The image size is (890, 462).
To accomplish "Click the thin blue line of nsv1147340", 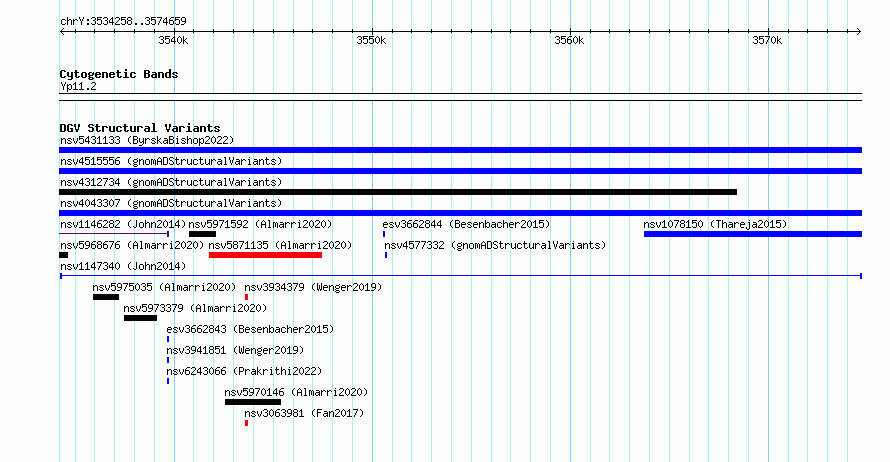I will [x=460, y=276].
